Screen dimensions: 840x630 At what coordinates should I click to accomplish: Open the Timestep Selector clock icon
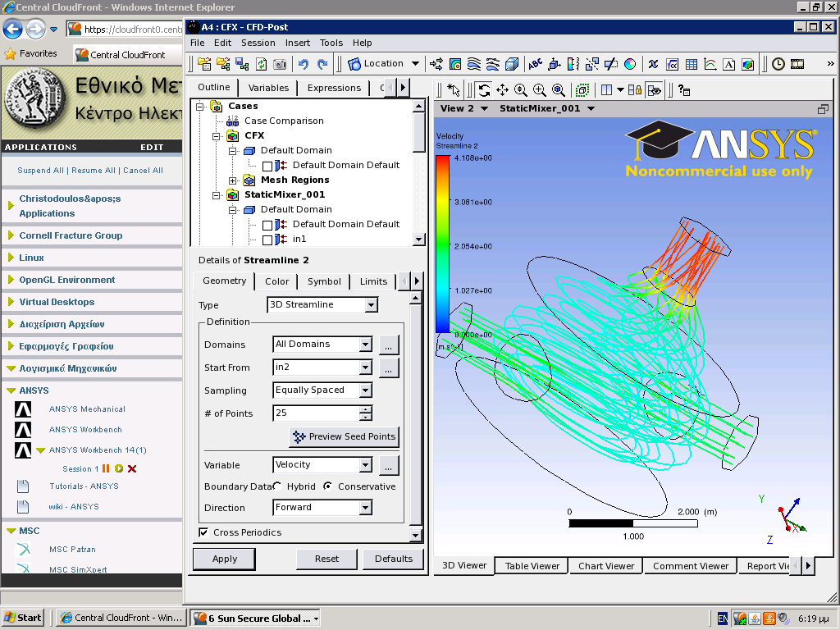point(778,64)
